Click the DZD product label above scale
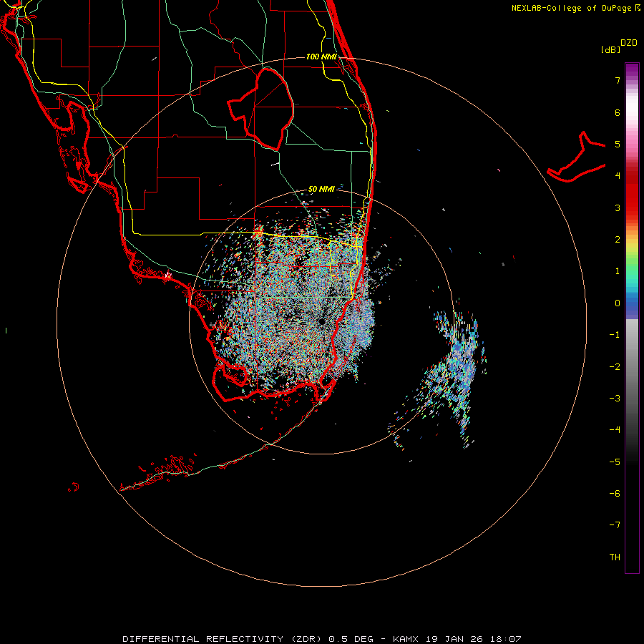The height and width of the screenshot is (644, 644). click(629, 43)
